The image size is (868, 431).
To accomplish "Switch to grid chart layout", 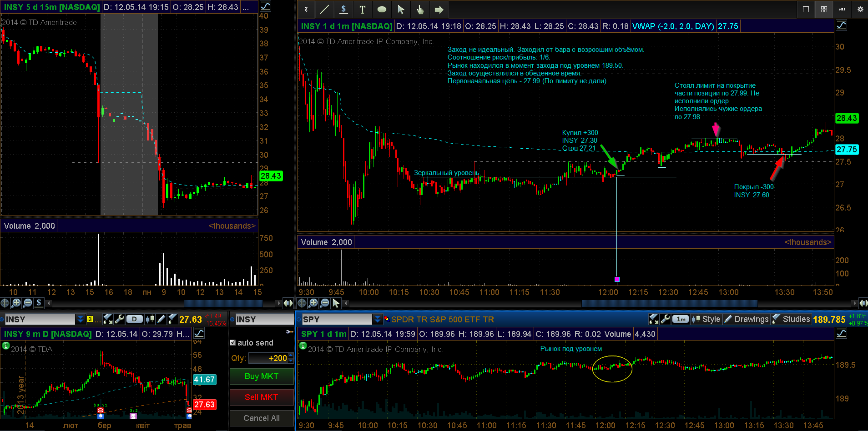I will [x=824, y=9].
